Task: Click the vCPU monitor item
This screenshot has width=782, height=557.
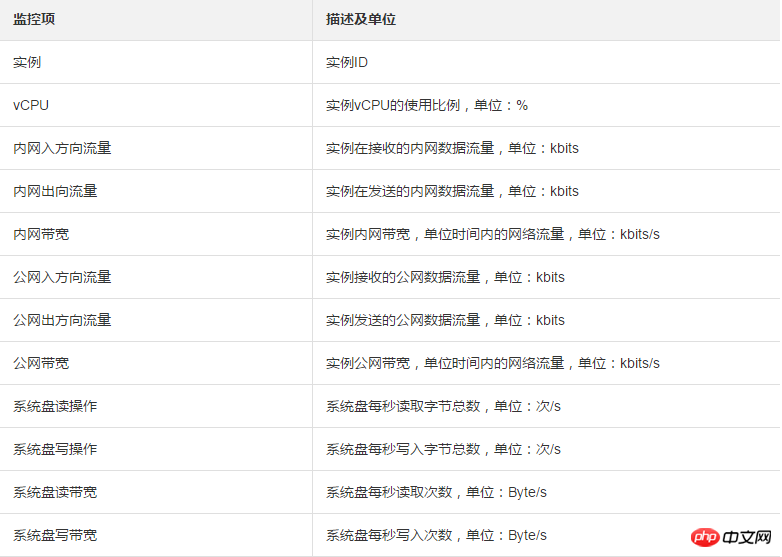Action: coord(31,105)
